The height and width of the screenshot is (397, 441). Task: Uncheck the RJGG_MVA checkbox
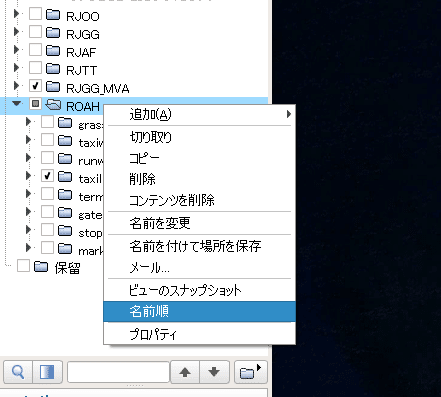[35, 86]
